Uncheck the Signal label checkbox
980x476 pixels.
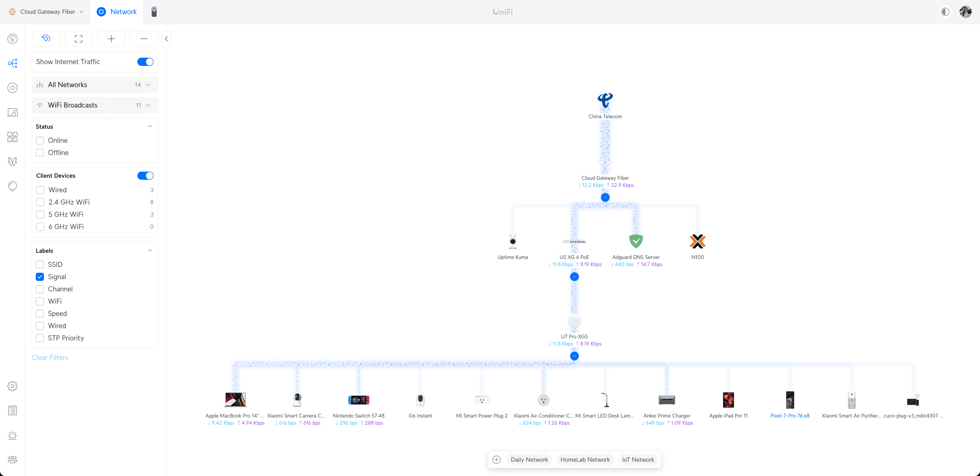pos(40,277)
